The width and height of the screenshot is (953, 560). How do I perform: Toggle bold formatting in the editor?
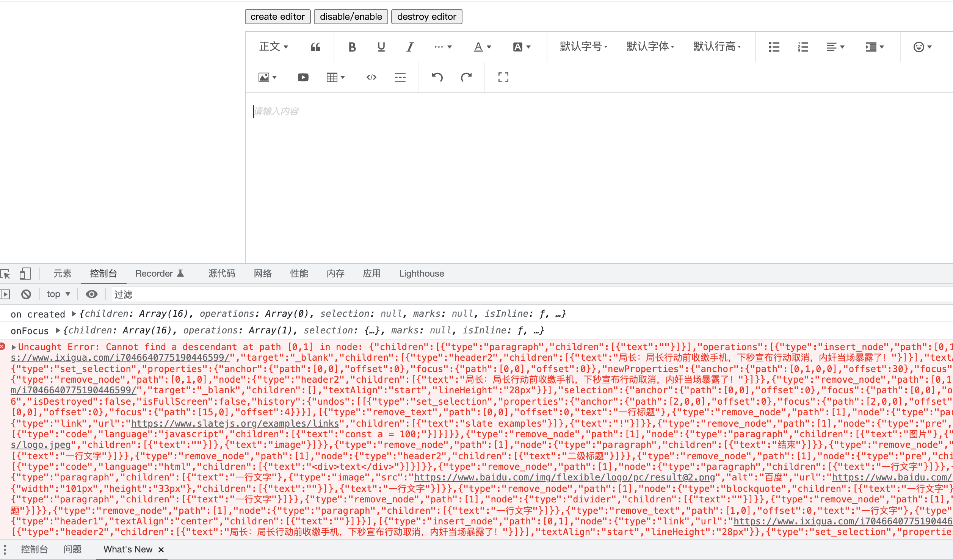pyautogui.click(x=351, y=47)
